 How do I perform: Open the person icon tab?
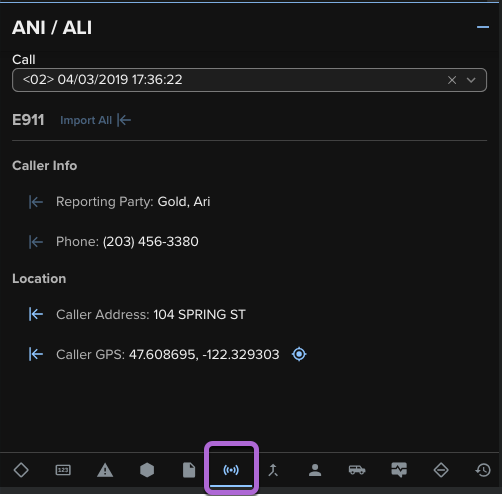[315, 470]
